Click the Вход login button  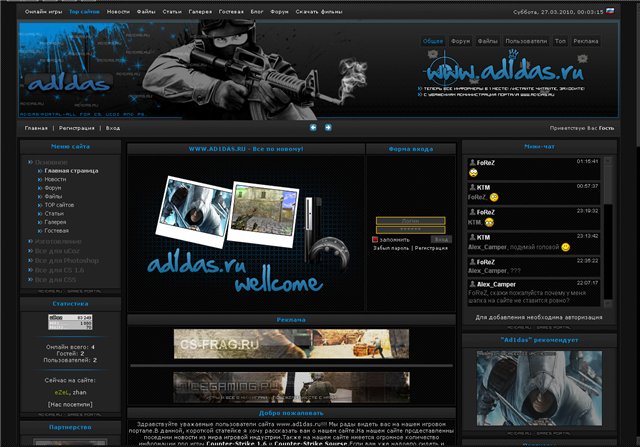click(x=441, y=240)
